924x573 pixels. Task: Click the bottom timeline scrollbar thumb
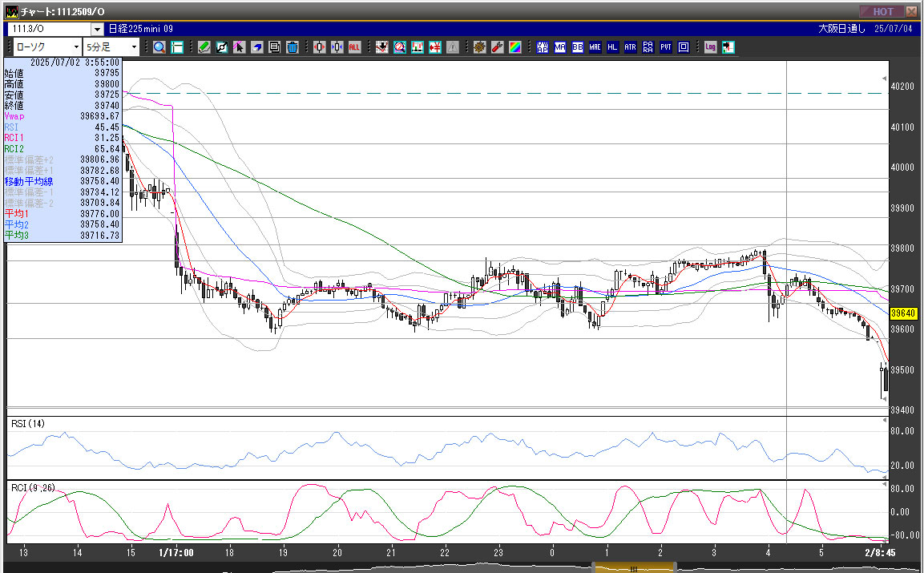point(634,568)
